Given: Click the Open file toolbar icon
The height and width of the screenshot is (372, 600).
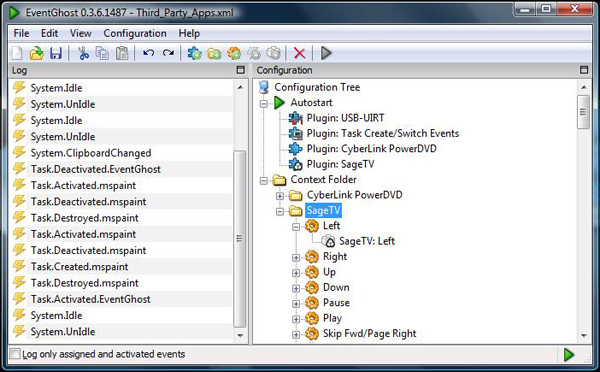Looking at the screenshot, I should click(37, 53).
